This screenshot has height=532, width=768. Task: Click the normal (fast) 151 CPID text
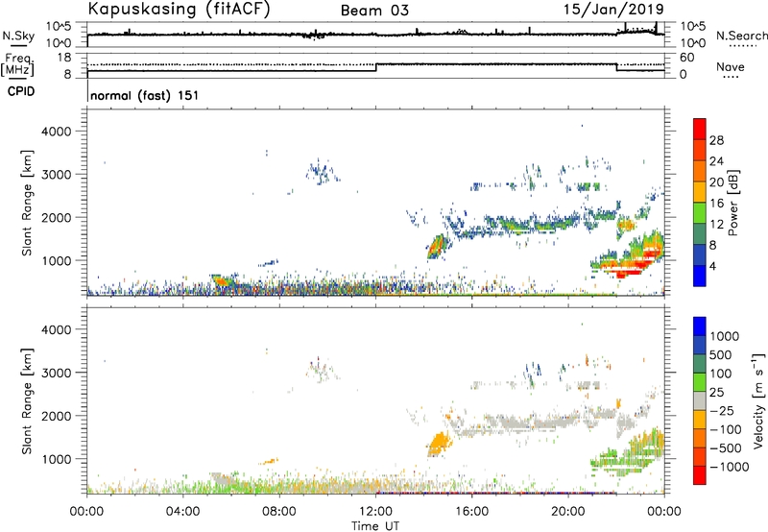point(145,95)
